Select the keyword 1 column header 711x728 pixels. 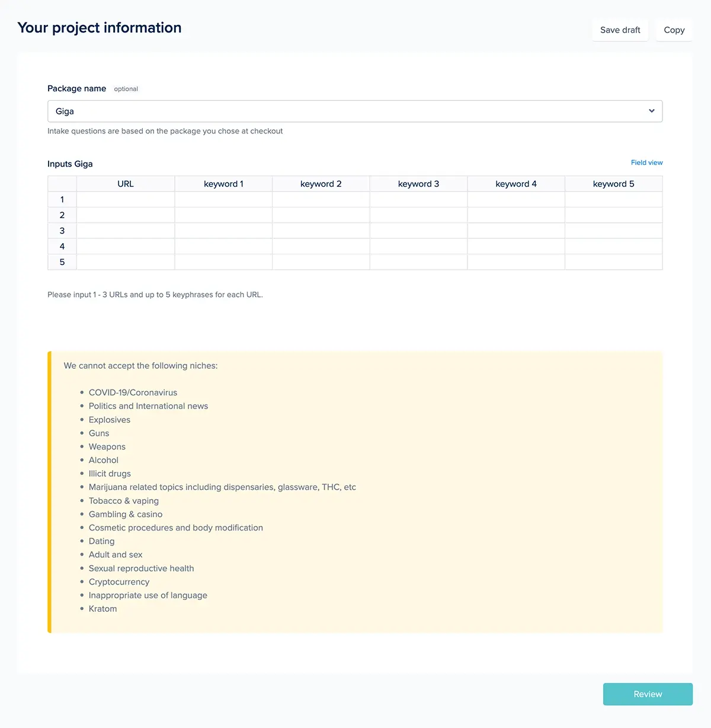click(223, 184)
